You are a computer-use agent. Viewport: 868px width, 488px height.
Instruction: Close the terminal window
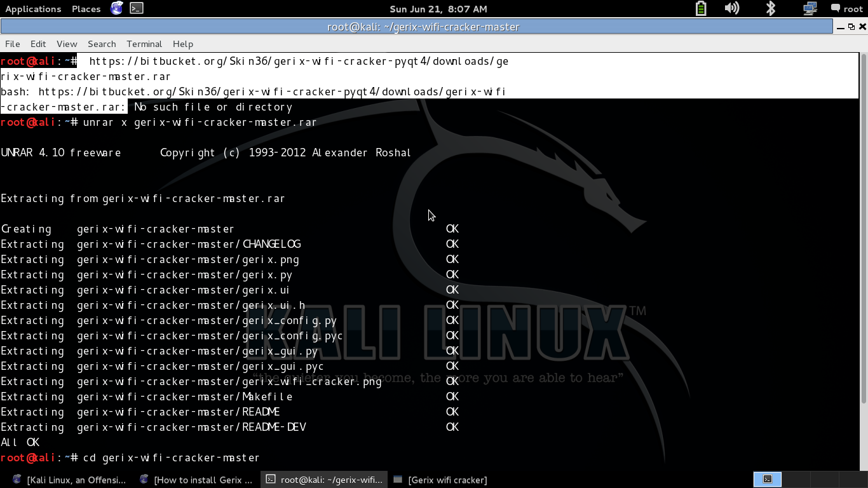[x=862, y=27]
